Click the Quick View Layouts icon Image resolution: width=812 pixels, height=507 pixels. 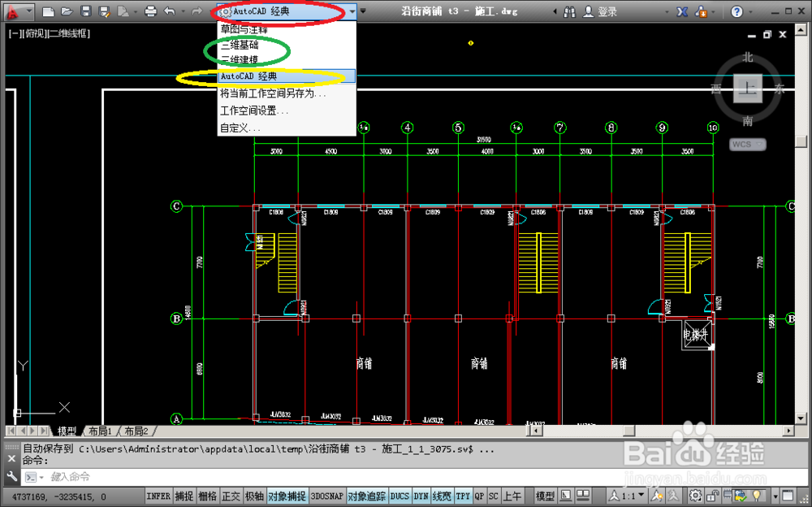(x=566, y=496)
